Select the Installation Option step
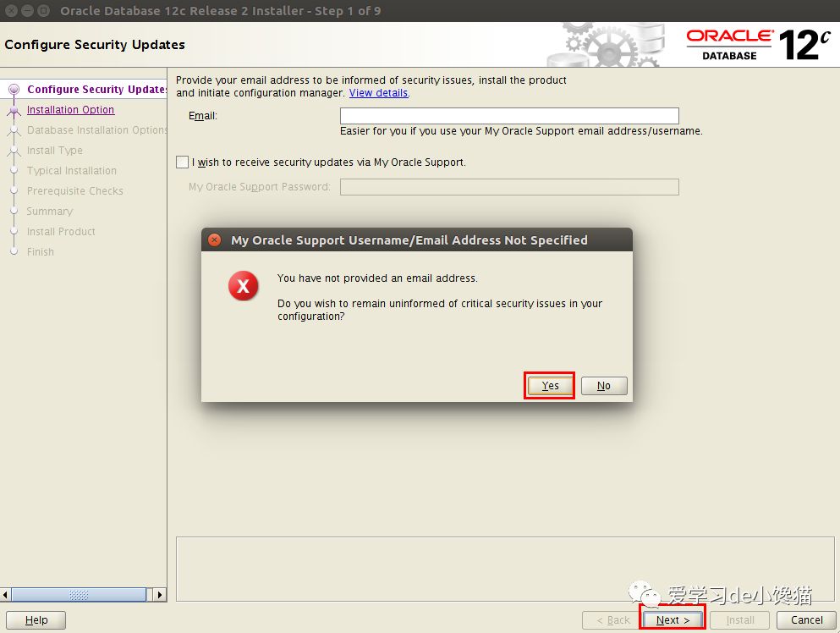This screenshot has width=840, height=633. tap(70, 109)
